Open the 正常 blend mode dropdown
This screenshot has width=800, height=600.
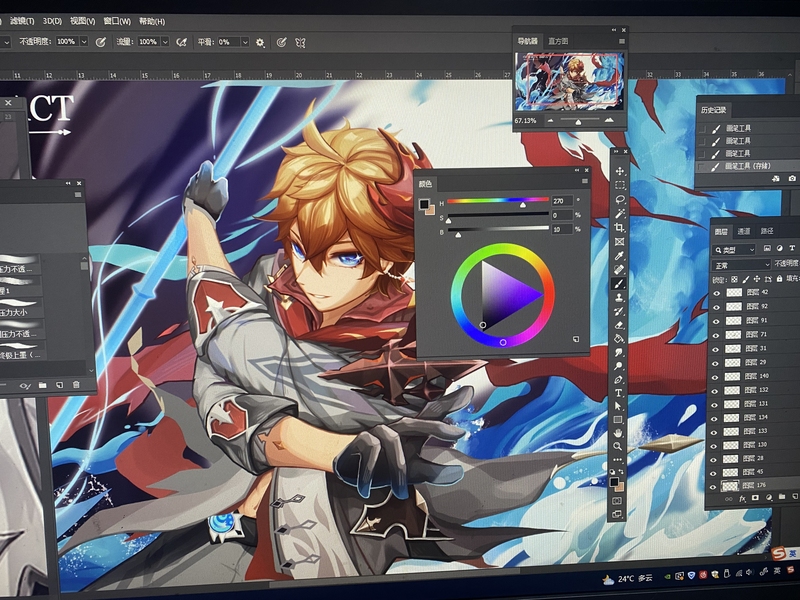tap(741, 265)
